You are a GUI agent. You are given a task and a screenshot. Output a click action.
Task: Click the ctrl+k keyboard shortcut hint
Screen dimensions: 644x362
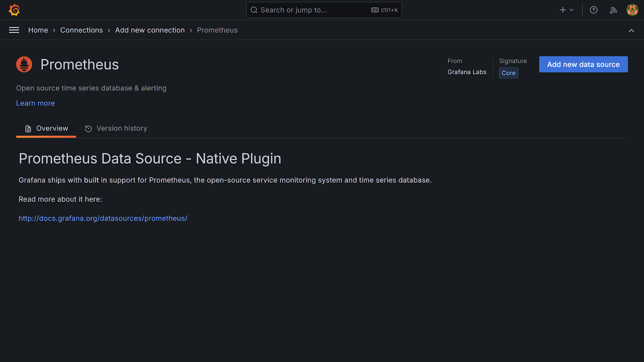point(385,10)
